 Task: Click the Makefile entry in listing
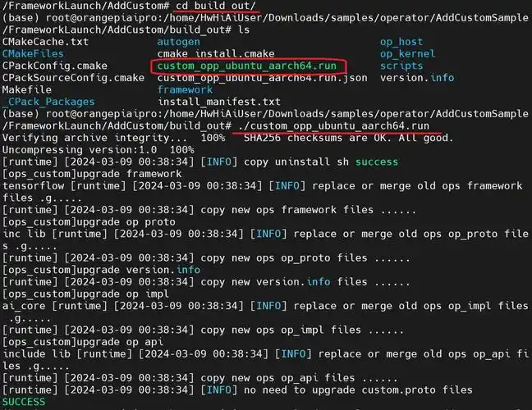click(x=27, y=90)
